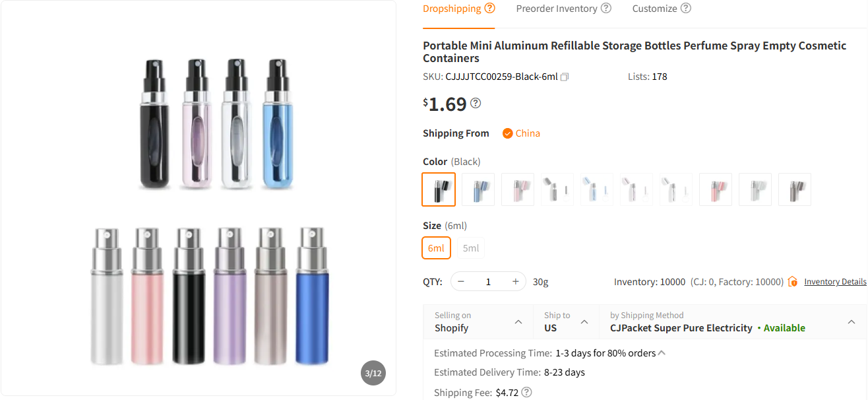Collapse the Selling on Shopify dropdown
Screen dimensions: 868x400
[x=518, y=321]
